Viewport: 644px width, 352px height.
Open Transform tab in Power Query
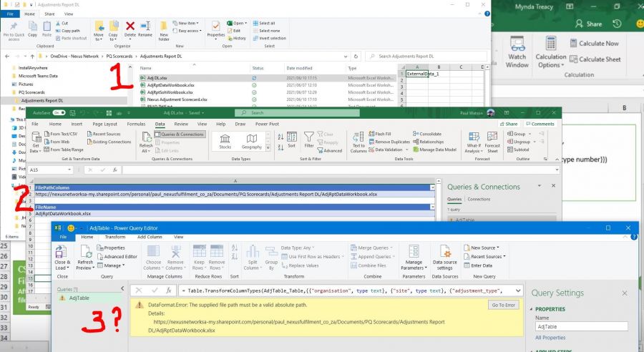(x=115, y=237)
